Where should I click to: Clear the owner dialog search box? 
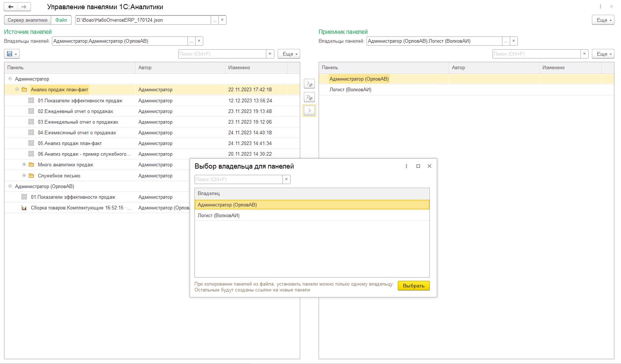[x=287, y=179]
